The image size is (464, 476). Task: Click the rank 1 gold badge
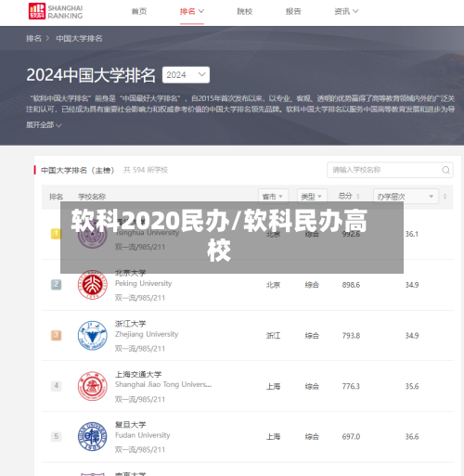tap(56, 234)
